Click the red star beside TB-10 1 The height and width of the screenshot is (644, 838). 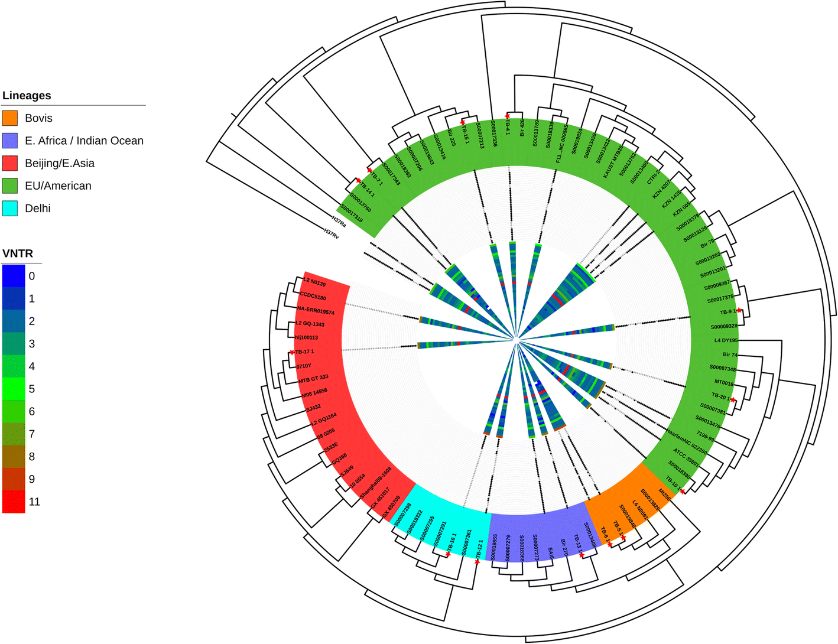(683, 491)
